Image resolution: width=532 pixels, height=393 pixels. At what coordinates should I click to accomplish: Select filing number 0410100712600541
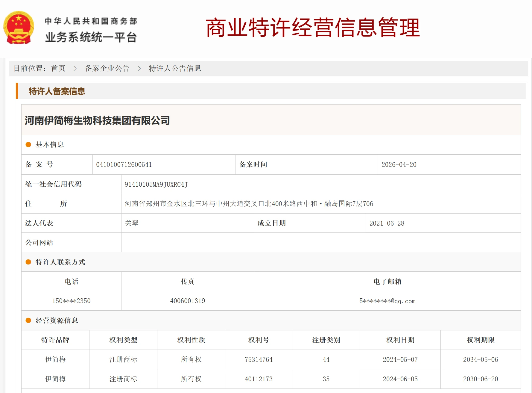coord(124,165)
